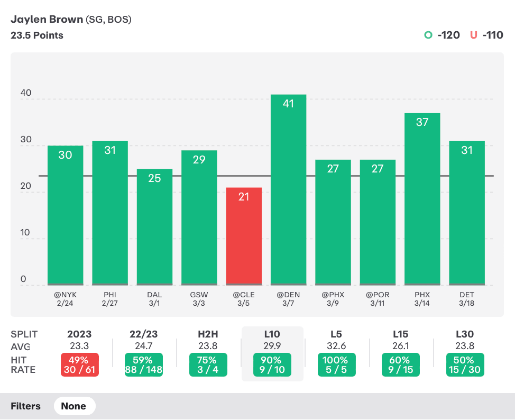The image size is (515, 420).
Task: Click the L10 average value 29.9
Action: coord(272,346)
